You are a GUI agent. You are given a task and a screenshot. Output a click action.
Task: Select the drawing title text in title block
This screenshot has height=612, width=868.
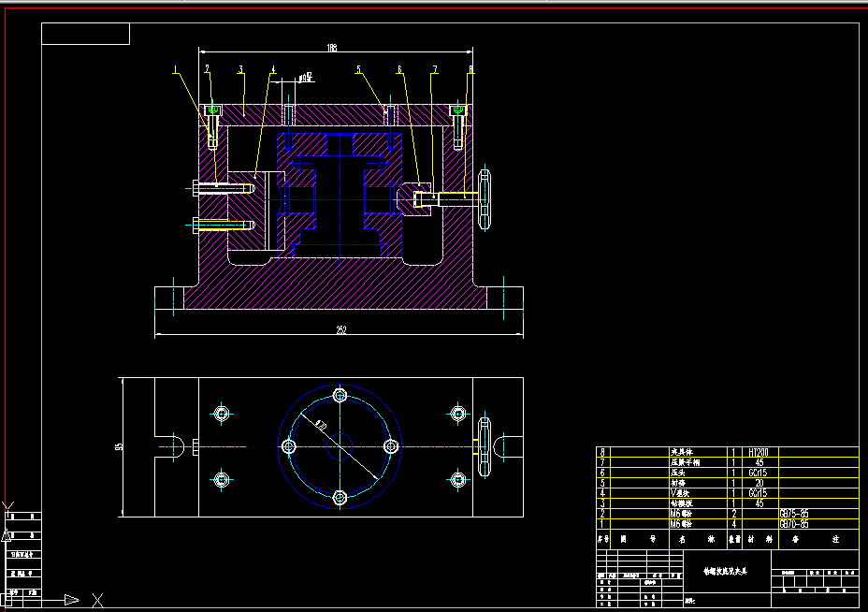pyautogui.click(x=725, y=571)
